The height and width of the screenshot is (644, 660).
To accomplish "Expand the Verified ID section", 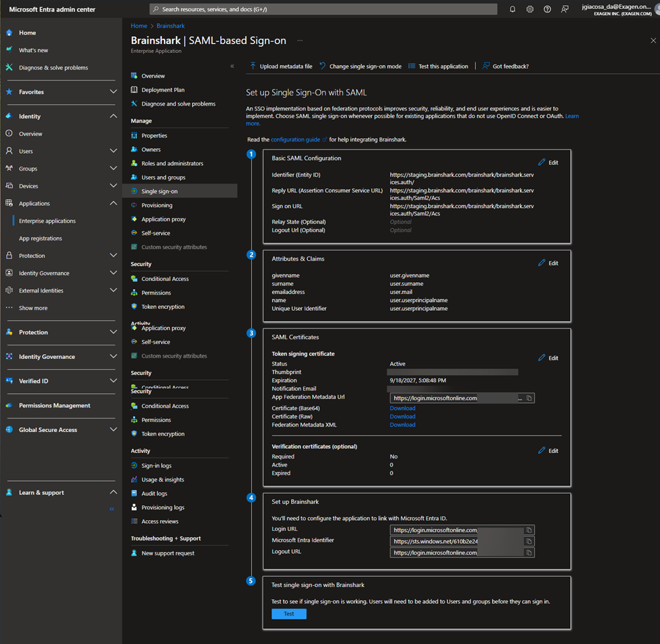I will (113, 381).
